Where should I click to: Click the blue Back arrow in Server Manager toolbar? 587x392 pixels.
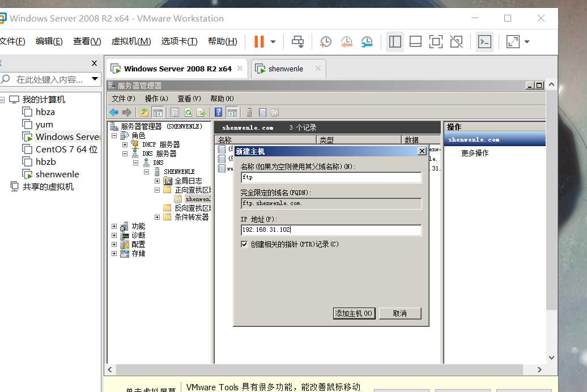tap(114, 112)
